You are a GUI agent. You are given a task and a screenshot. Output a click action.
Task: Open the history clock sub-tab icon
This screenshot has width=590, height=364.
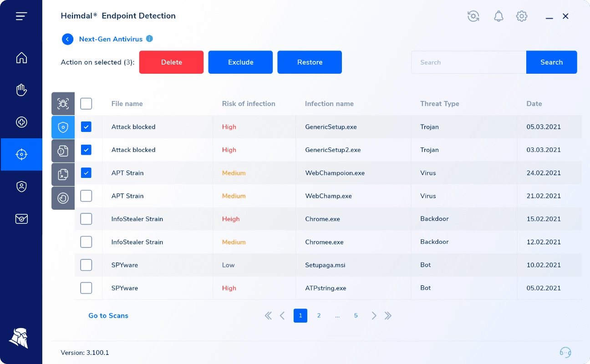coord(63,198)
